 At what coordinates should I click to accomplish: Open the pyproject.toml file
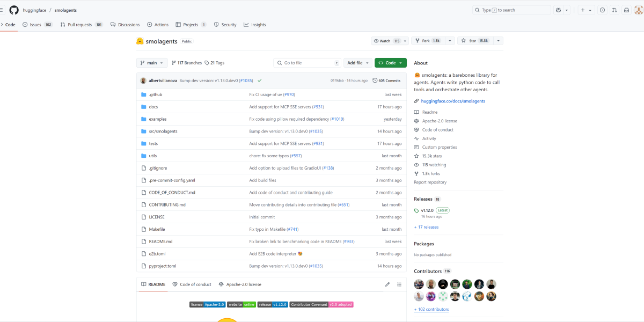163,266
